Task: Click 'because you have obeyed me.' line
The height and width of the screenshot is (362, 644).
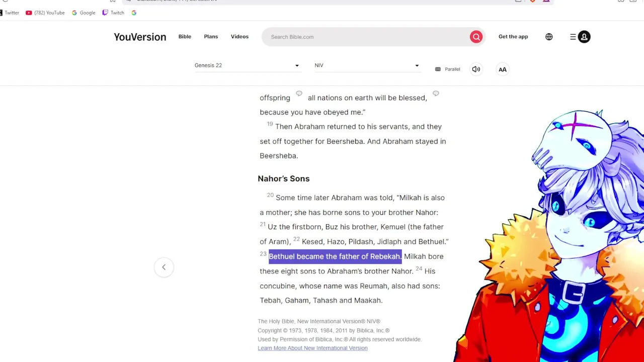Action: [312, 112]
